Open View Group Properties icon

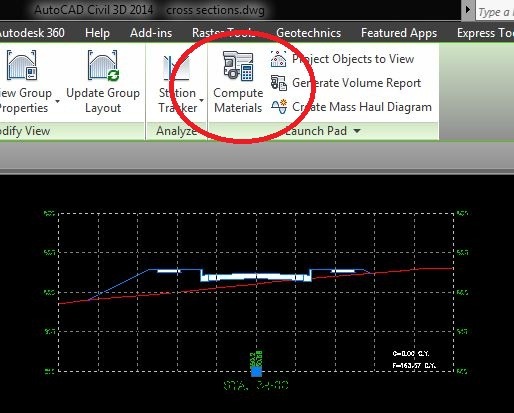pos(22,65)
